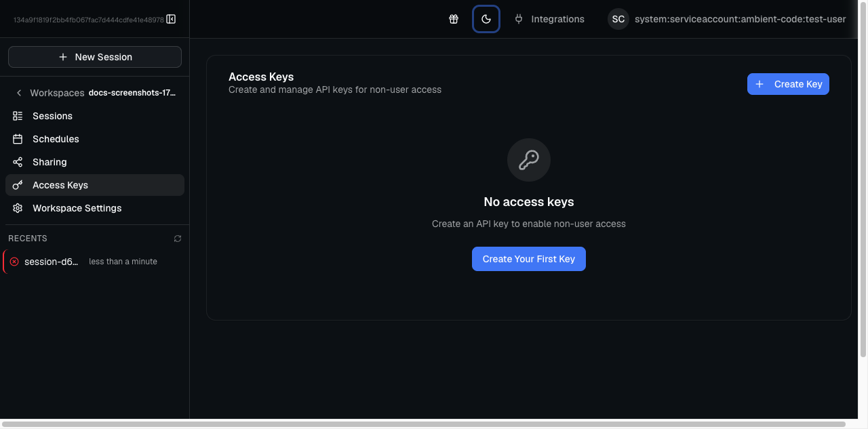
Task: Click the gift icon in the top bar
Action: [454, 19]
